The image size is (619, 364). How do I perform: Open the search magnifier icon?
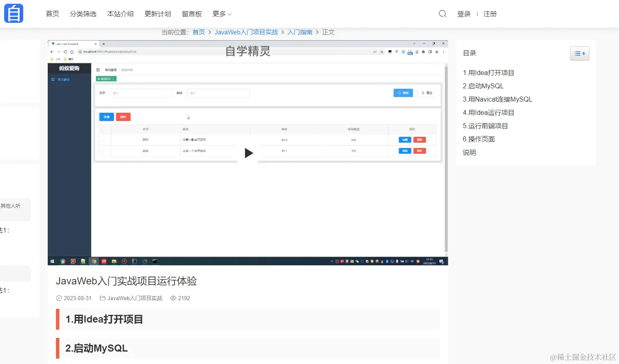pyautogui.click(x=443, y=14)
